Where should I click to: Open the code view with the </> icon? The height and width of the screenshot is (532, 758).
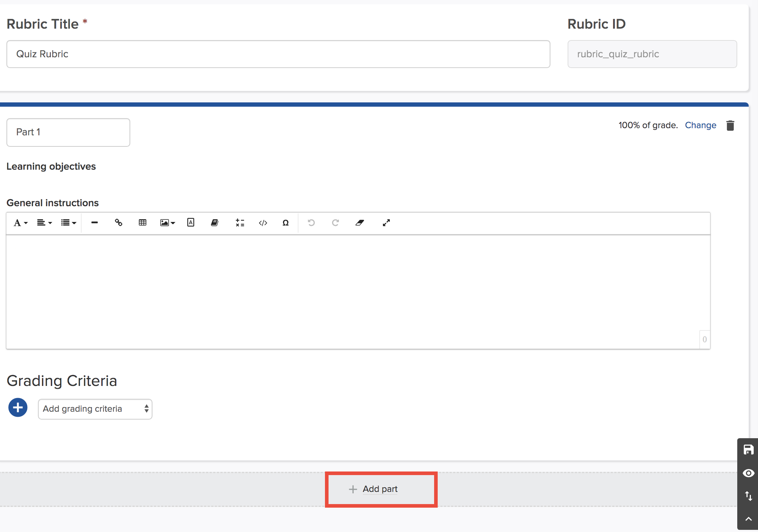(x=263, y=223)
